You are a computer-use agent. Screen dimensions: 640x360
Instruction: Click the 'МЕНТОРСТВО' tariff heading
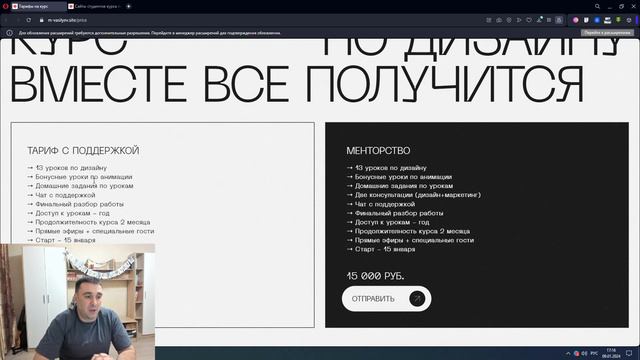coord(378,151)
